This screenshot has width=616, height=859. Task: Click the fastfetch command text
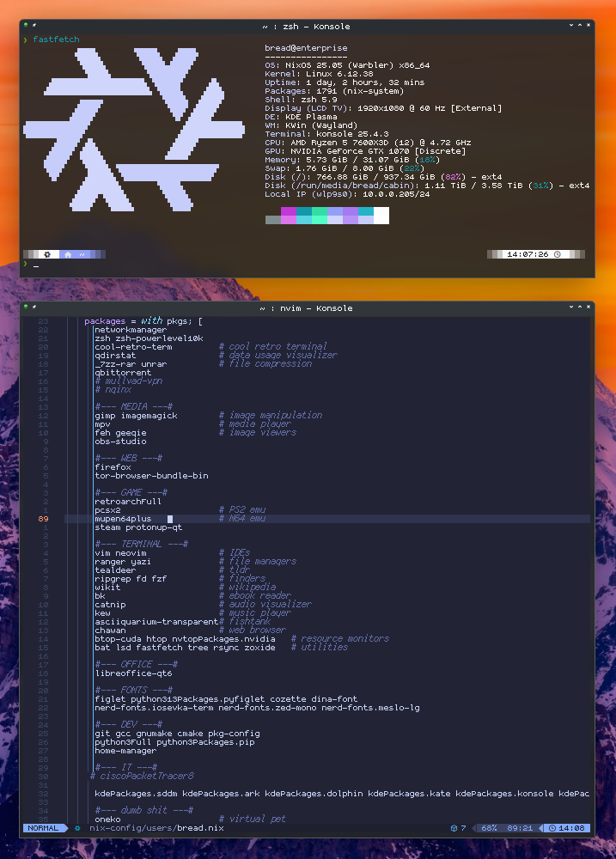pos(56,40)
